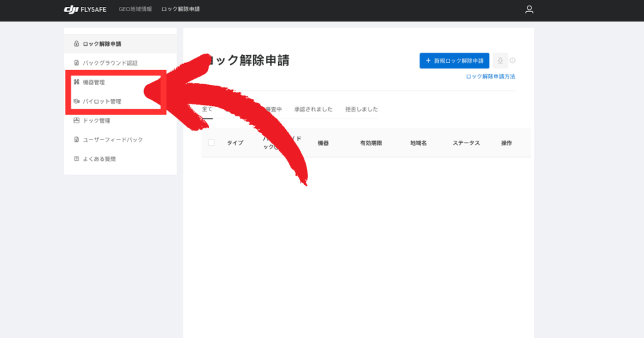Click the パイロット管理 pilot icon in sidebar
The height and width of the screenshot is (338, 644).
point(77,101)
